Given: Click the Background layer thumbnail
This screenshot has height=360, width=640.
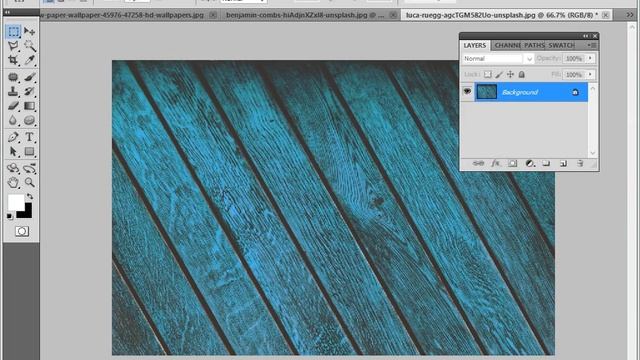Looking at the screenshot, I should [x=487, y=92].
